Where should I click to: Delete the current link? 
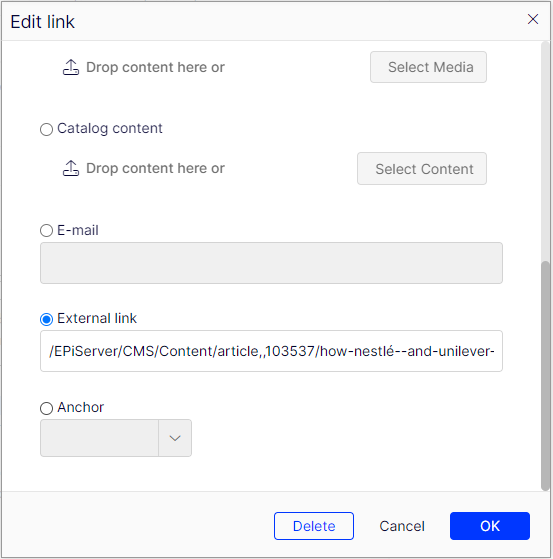coord(314,526)
